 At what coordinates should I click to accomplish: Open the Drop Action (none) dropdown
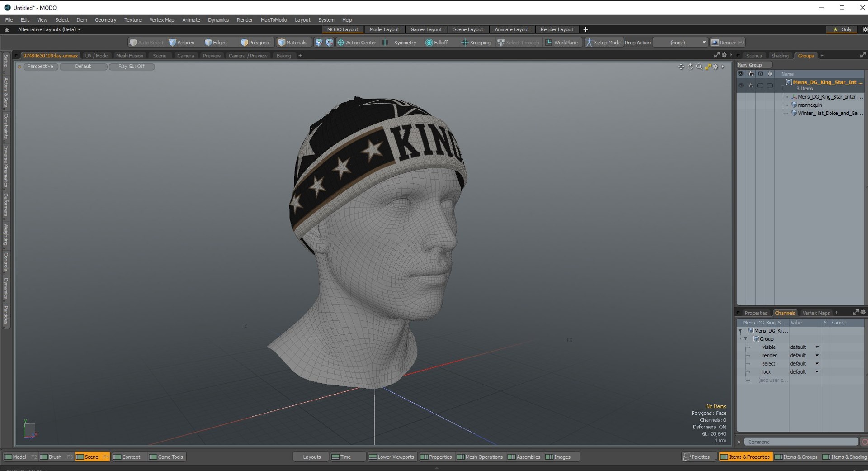680,43
